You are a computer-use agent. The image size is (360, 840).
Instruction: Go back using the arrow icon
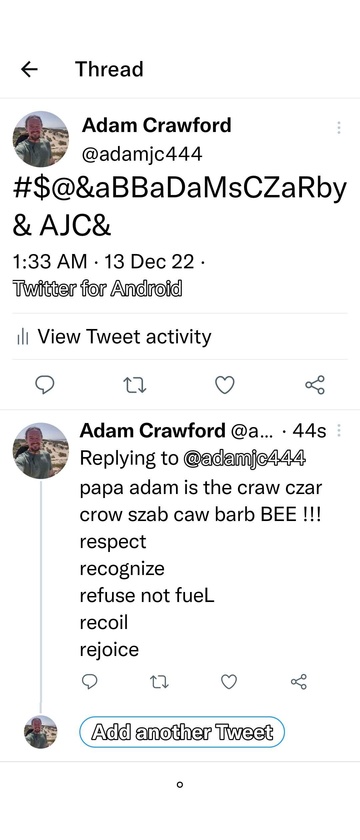coord(29,69)
